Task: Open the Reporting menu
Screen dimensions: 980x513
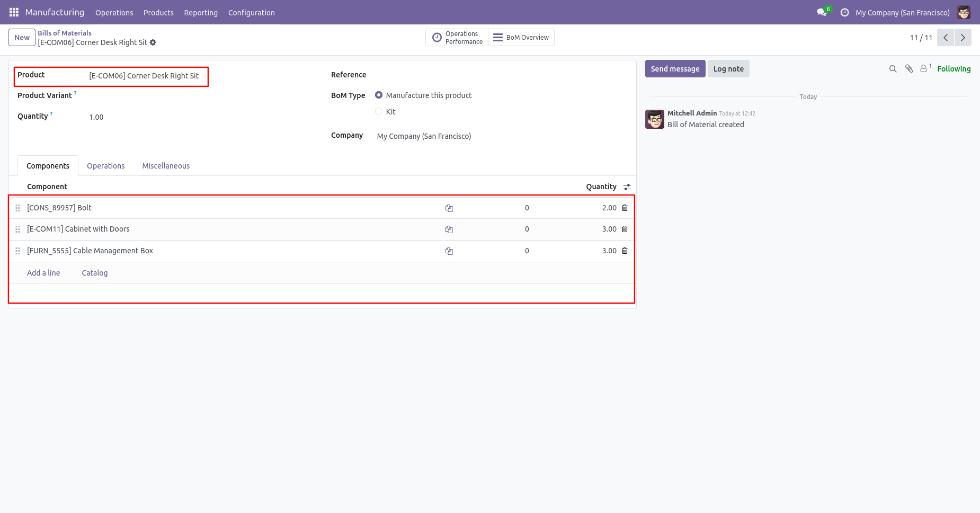Action: click(x=201, y=12)
